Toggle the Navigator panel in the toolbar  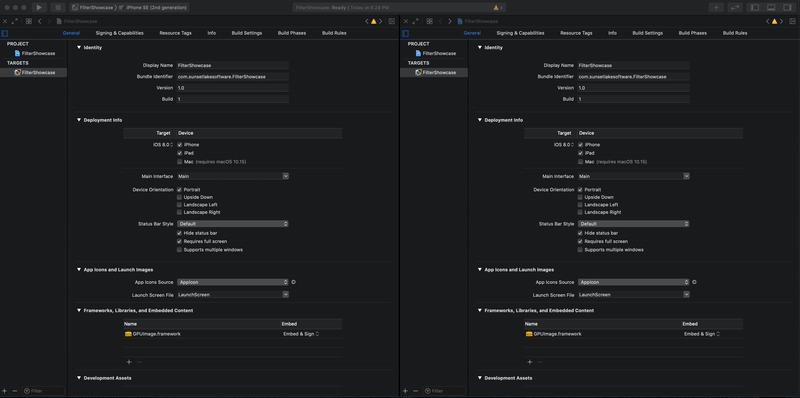pyautogui.click(x=755, y=8)
